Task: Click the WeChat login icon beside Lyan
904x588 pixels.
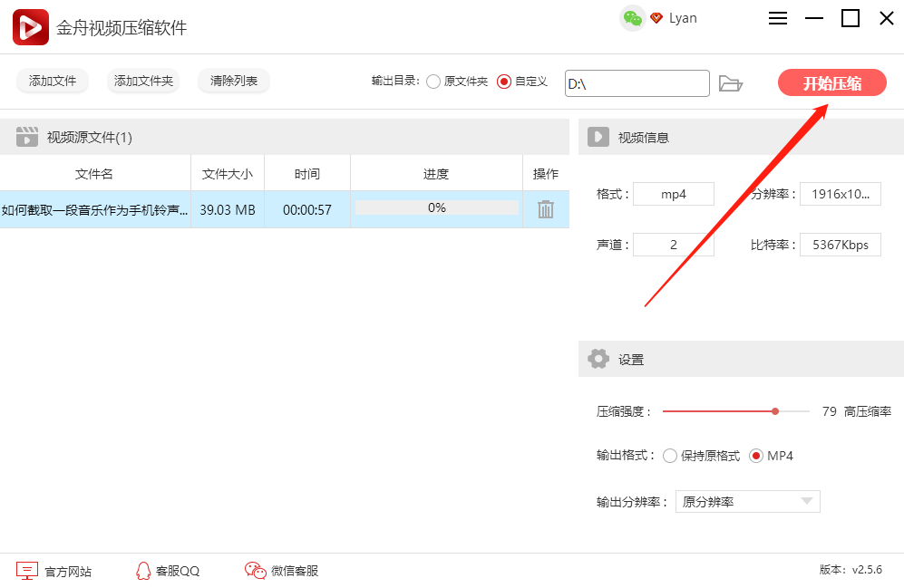Action: (x=633, y=18)
